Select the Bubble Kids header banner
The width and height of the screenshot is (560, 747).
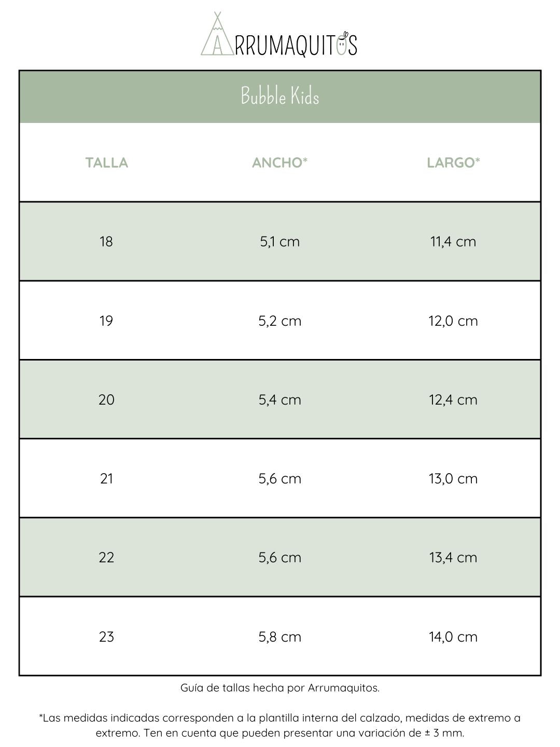tap(280, 96)
